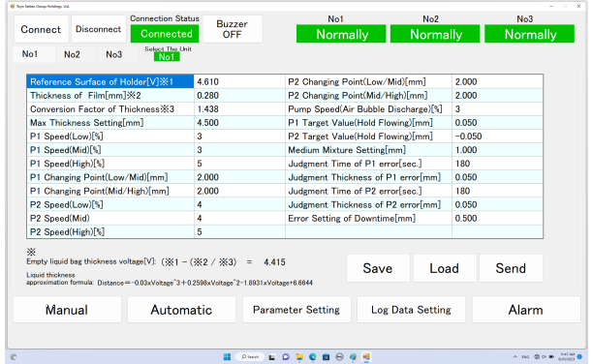
Task: Click the Disconnect button
Action: pyautogui.click(x=98, y=29)
